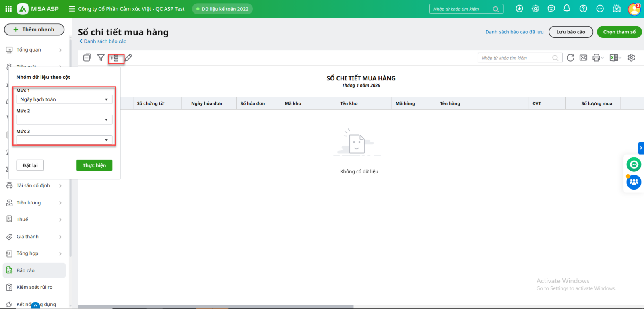Open the Mức 1 dropdown

(64, 99)
